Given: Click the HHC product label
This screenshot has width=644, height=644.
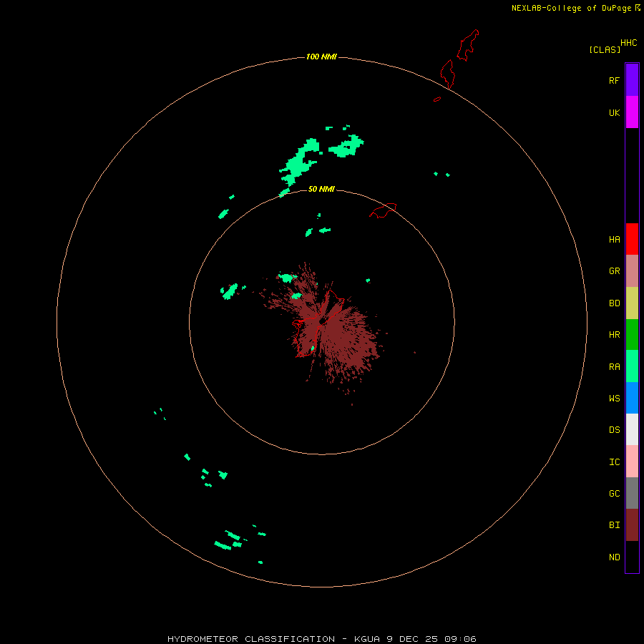Looking at the screenshot, I should [x=629, y=43].
